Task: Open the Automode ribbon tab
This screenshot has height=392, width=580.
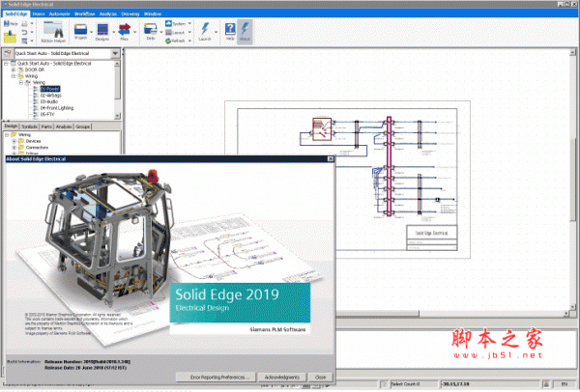Action: click(60, 14)
